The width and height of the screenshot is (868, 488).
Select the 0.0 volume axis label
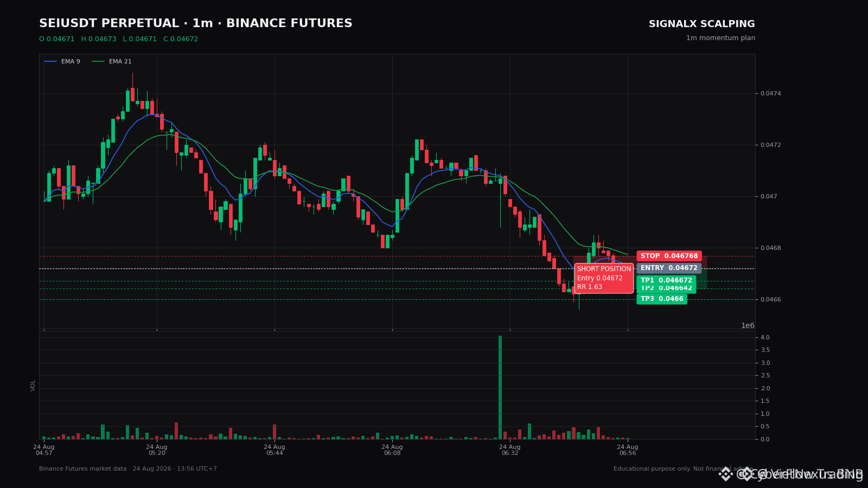point(765,440)
